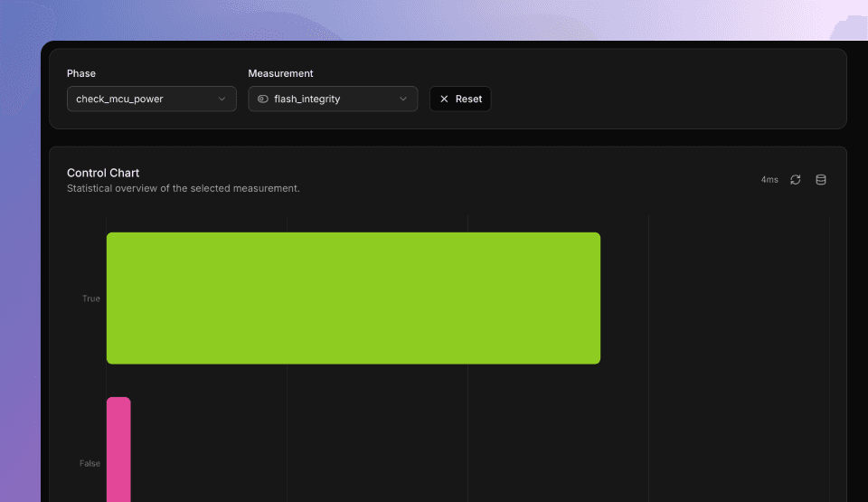
Task: Open the Phase dropdown showing check_mcu_power
Action: tap(151, 99)
